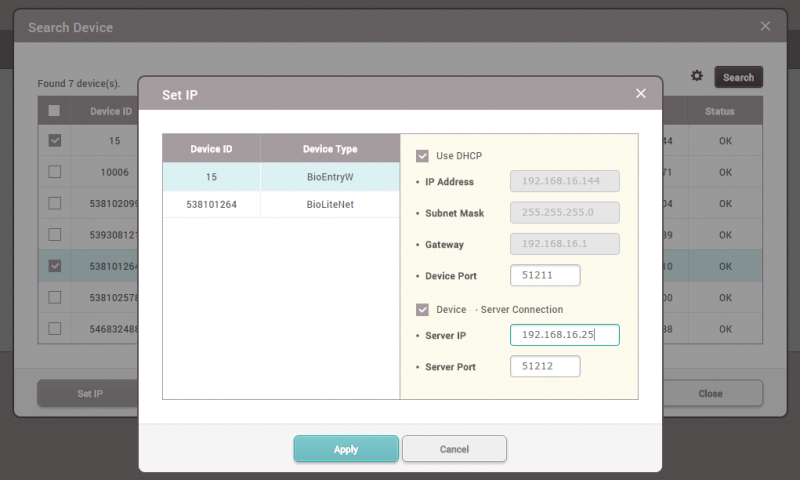Toggle the select-all devices header checkbox
The width and height of the screenshot is (800, 480).
[55, 111]
